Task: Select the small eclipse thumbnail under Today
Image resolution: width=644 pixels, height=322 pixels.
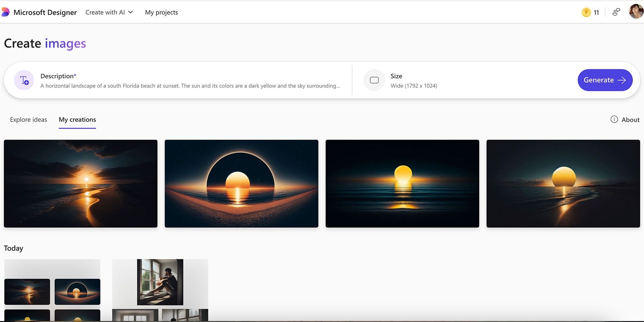Action: click(77, 292)
